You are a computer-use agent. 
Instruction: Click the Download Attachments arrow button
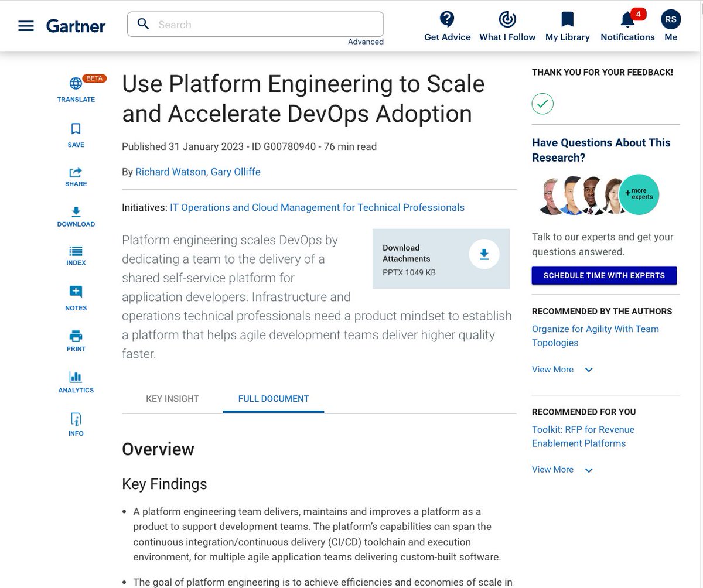(484, 254)
